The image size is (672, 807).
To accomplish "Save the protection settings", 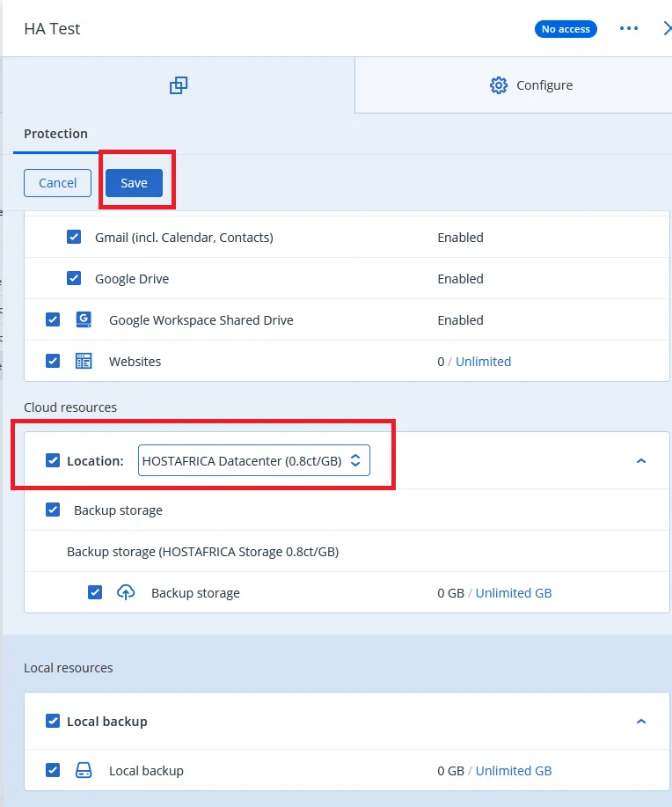I will (x=134, y=183).
